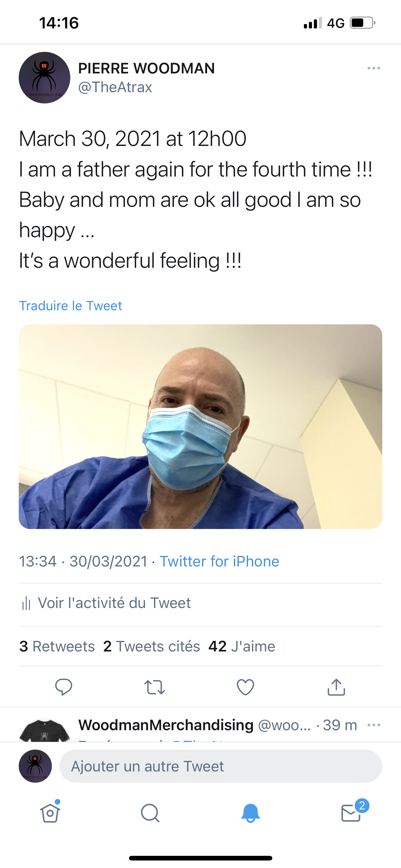Like the tweet with the heart icon

(x=245, y=687)
